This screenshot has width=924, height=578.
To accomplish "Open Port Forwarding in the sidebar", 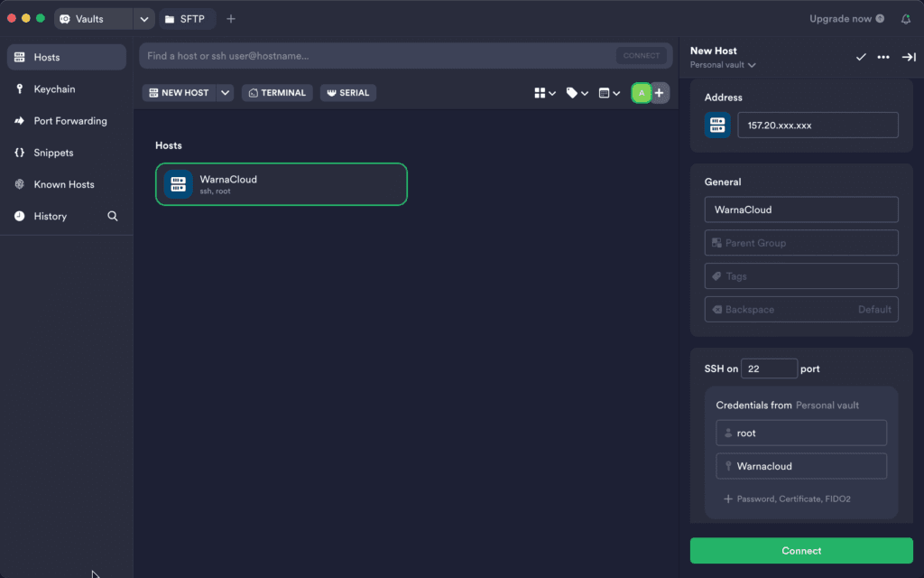I will 69,121.
